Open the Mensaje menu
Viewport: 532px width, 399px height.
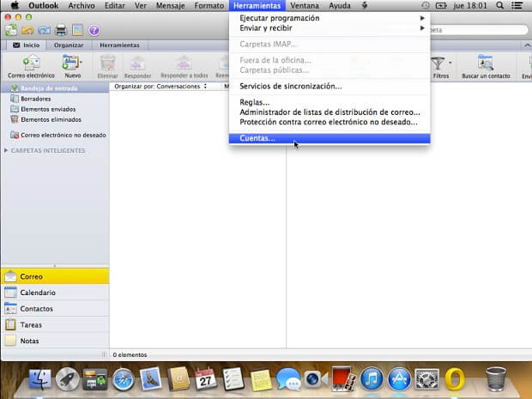pyautogui.click(x=170, y=5)
